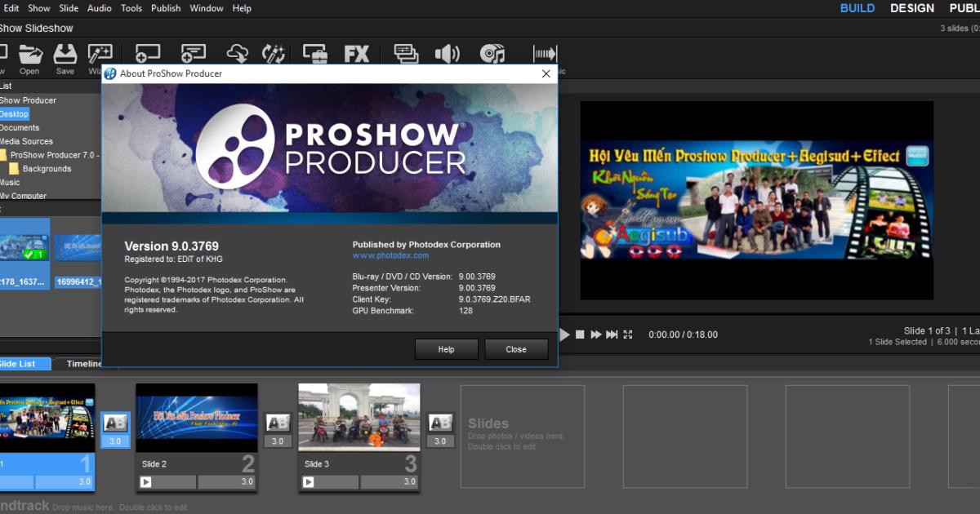Select Desktop in the folder list

coord(14,114)
